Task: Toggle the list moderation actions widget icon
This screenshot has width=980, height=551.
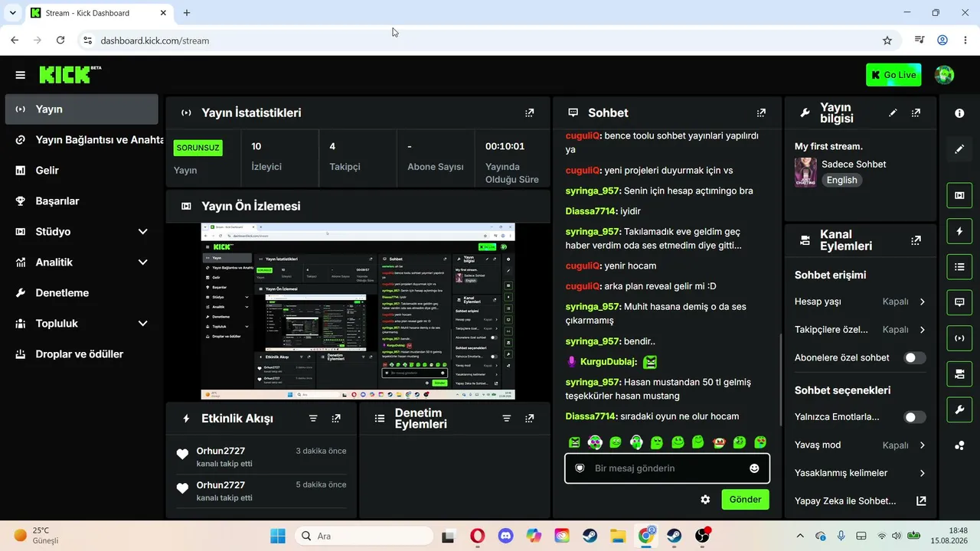Action: pyautogui.click(x=959, y=267)
